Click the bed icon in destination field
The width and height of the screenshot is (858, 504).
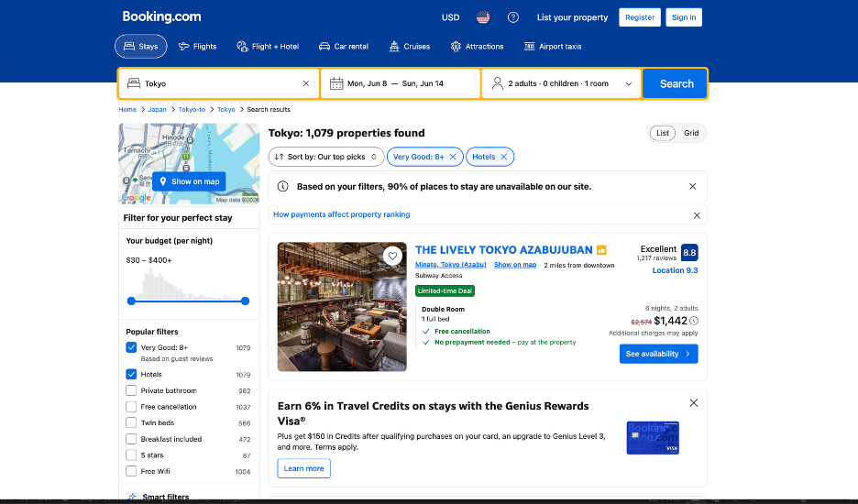pyautogui.click(x=134, y=83)
